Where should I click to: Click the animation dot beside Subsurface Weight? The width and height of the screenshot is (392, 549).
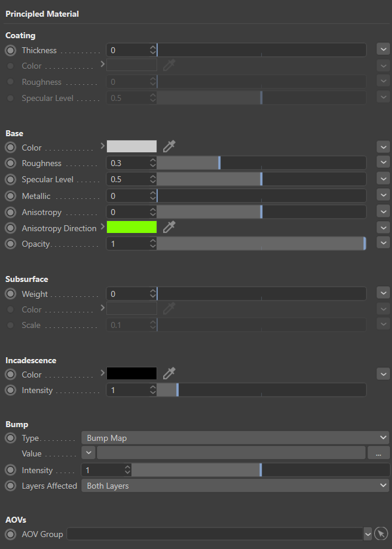(10, 294)
